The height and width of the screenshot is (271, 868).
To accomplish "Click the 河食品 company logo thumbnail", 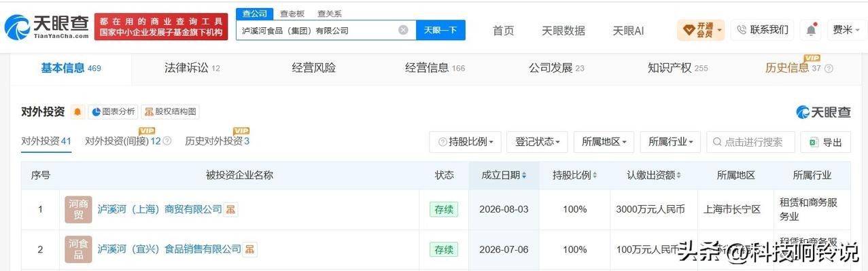I will coord(78,249).
